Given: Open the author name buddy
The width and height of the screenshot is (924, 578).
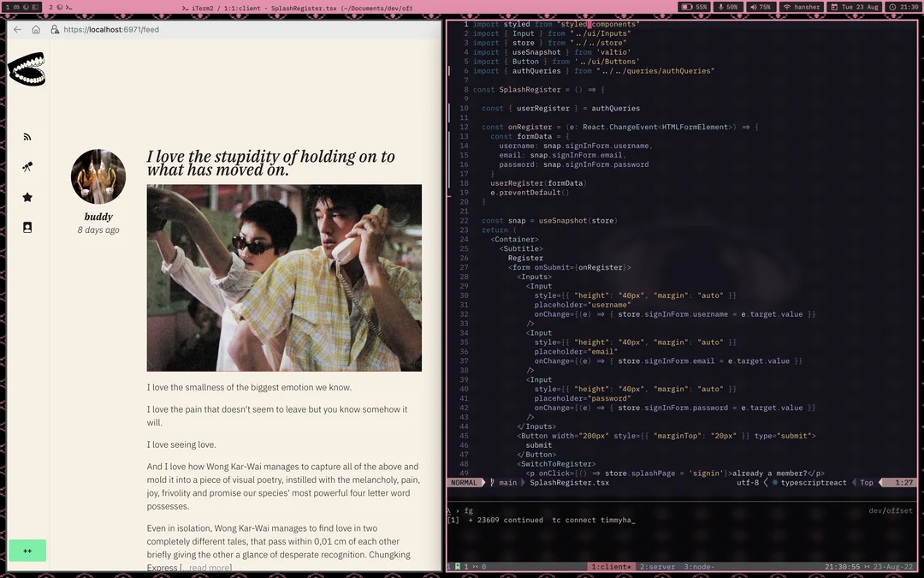Looking at the screenshot, I should click(x=98, y=217).
